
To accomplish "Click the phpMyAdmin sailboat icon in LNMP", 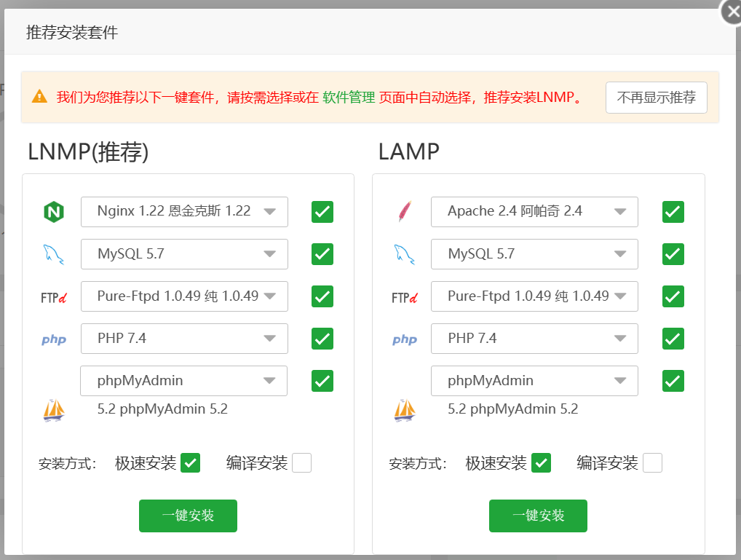I will click(54, 411).
